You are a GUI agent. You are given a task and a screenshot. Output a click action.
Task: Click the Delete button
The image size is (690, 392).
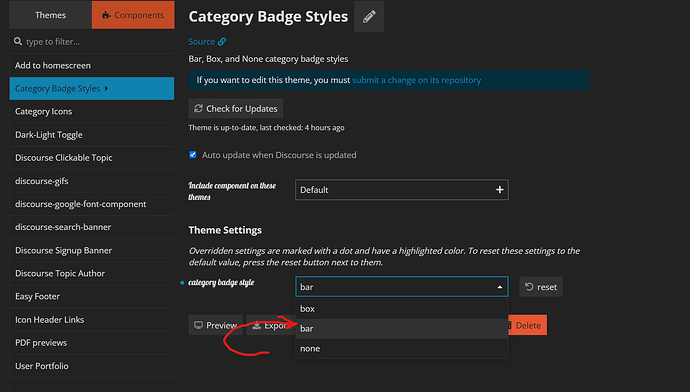[x=527, y=325]
